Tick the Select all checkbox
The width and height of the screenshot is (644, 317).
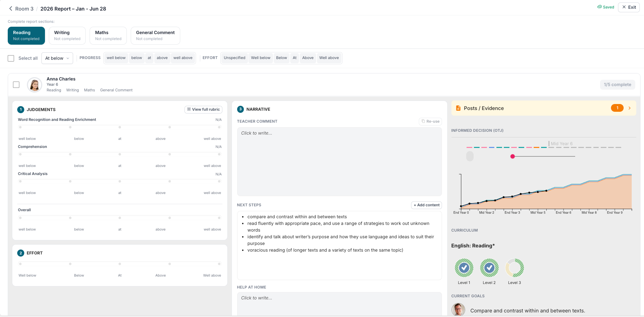11,58
